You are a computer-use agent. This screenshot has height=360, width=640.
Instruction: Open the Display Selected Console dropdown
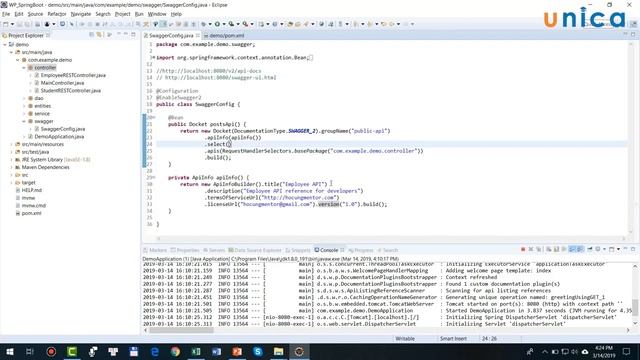point(604,249)
